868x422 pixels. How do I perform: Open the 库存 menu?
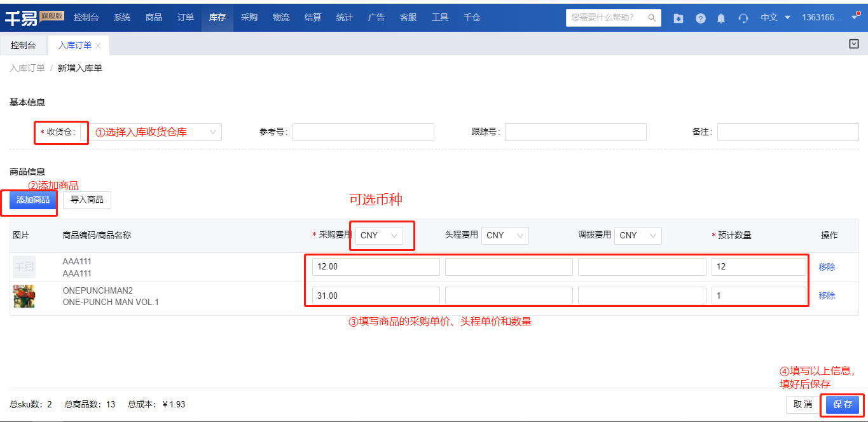point(217,18)
